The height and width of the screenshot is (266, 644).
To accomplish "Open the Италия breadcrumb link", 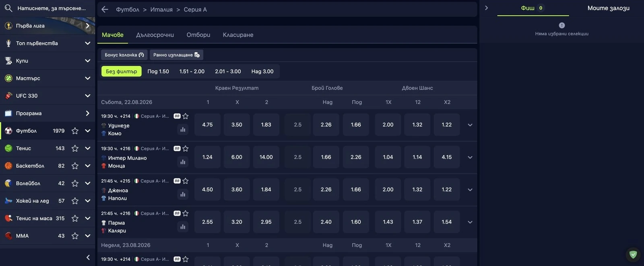I will click(161, 9).
